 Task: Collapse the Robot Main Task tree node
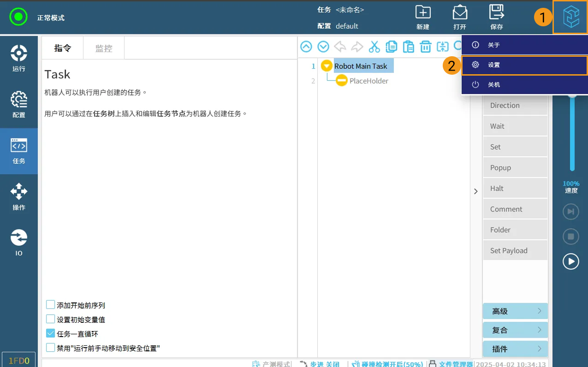(327, 65)
